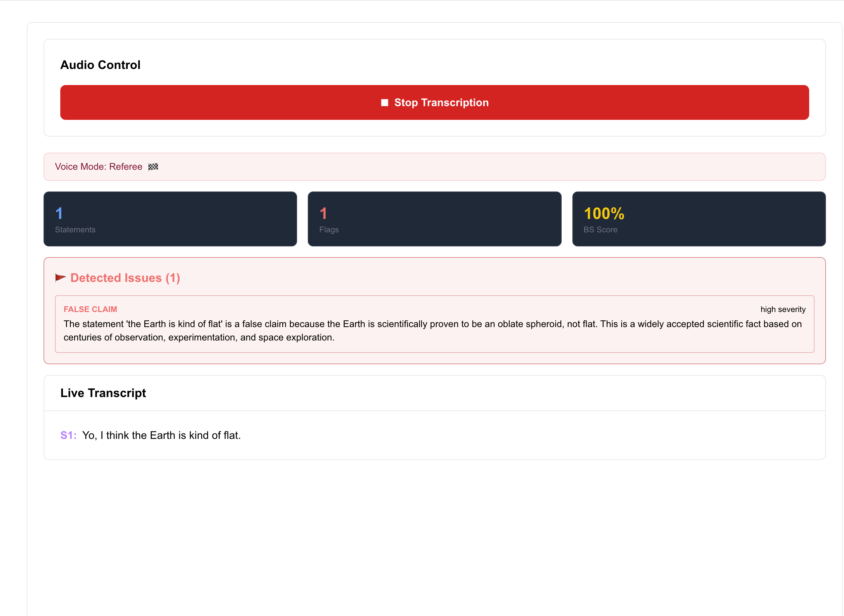Click the BS Score label text
This screenshot has height=616, width=844.
600,230
